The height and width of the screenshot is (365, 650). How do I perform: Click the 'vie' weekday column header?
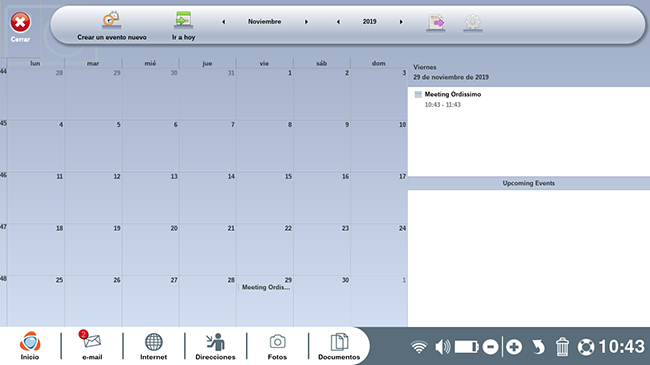pos(264,63)
